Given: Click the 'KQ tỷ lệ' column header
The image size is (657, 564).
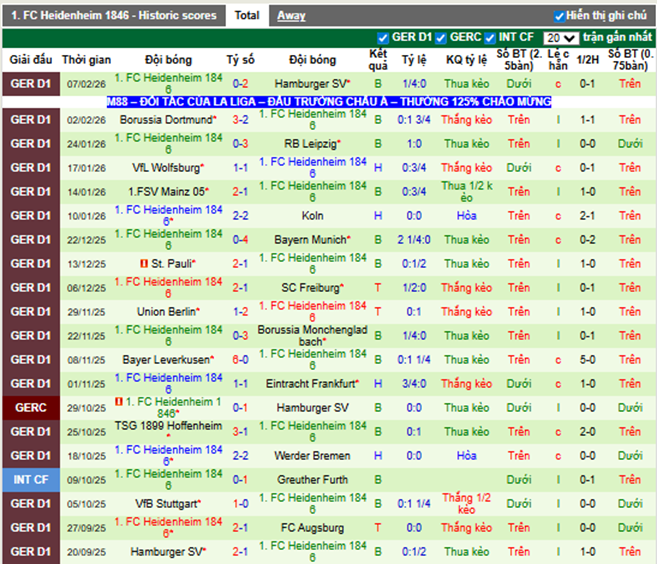Looking at the screenshot, I should [466, 60].
